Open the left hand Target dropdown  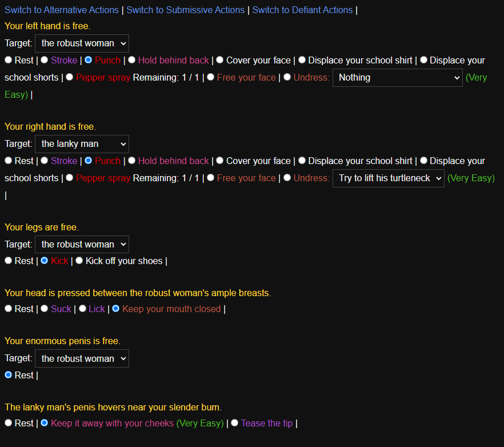[x=82, y=43]
